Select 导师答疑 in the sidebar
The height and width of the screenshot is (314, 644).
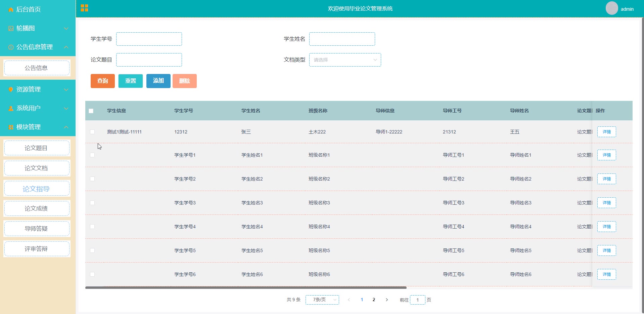point(36,229)
